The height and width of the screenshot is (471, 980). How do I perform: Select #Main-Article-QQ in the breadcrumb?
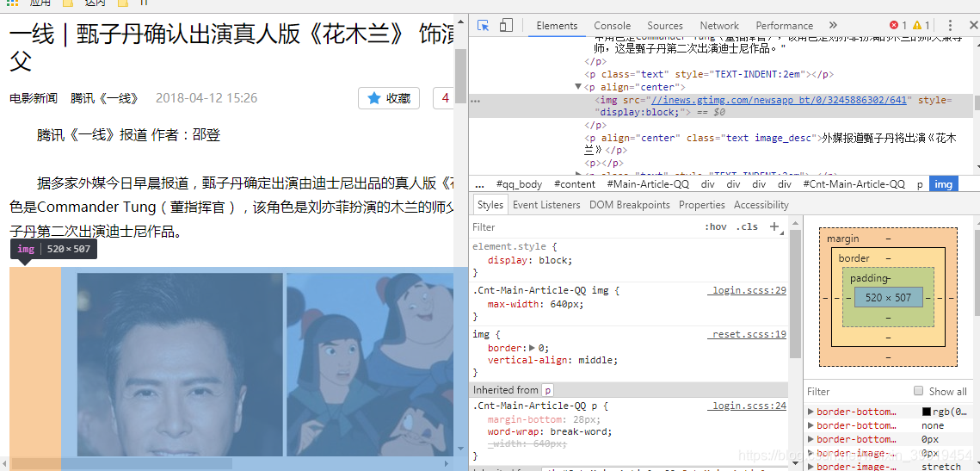[x=648, y=184]
